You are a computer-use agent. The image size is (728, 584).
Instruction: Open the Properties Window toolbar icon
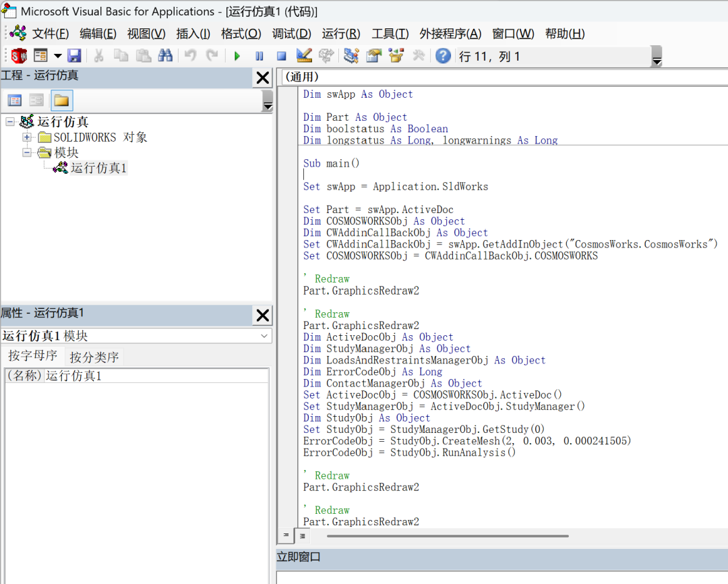pyautogui.click(x=373, y=56)
